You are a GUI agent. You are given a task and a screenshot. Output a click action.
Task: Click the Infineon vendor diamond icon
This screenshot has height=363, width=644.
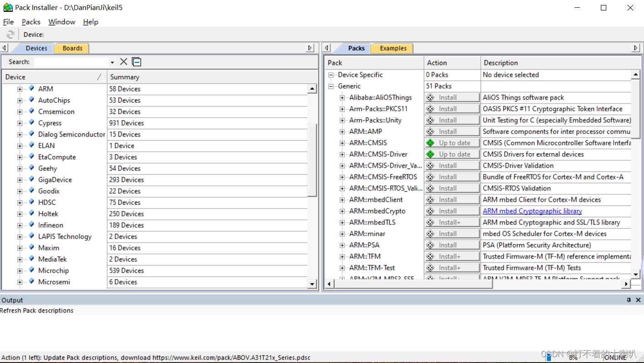pyautogui.click(x=31, y=224)
